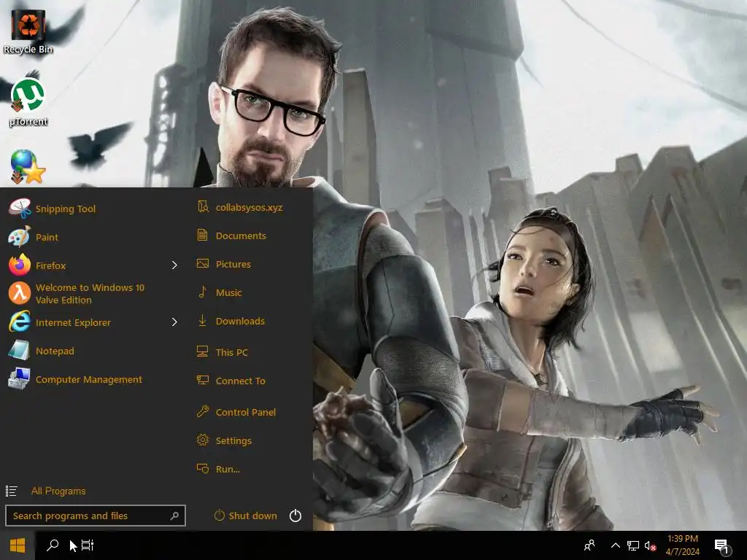Click the Notepad label
Screen dimensions: 747x560
point(55,351)
